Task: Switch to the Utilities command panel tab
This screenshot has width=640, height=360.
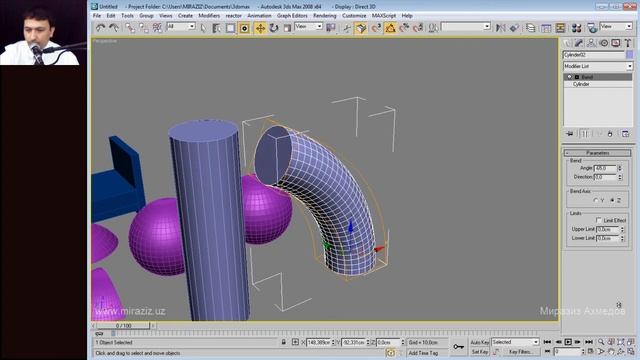Action: [628, 43]
